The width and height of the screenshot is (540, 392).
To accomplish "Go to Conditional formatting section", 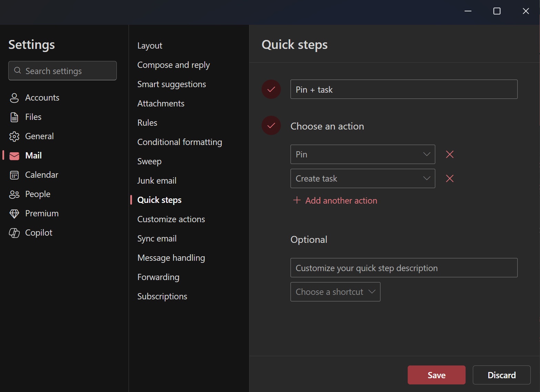I will (x=180, y=142).
